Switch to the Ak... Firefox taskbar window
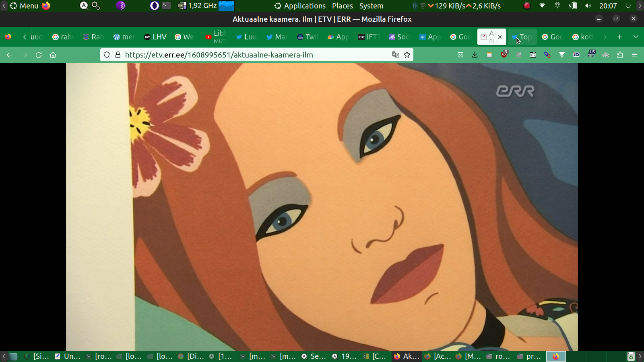Viewport: 644px width, 362px height. (x=407, y=356)
